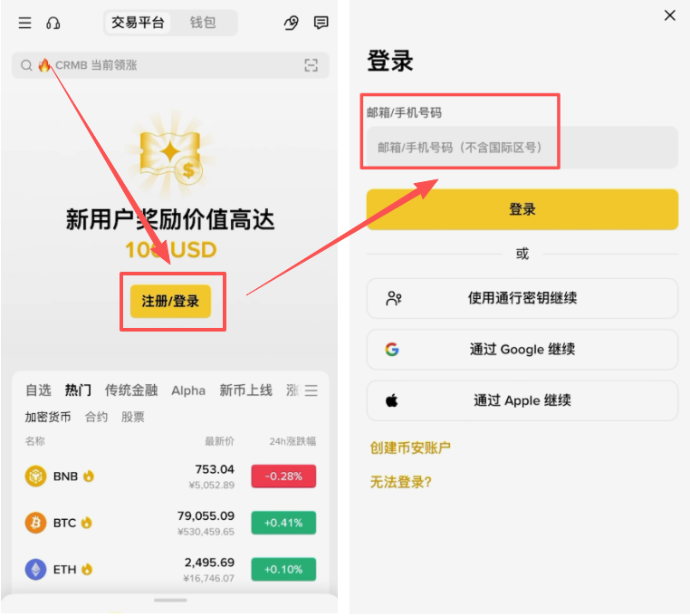Select the 热门 market tab
Image resolution: width=690 pixels, height=616 pixels.
click(78, 390)
